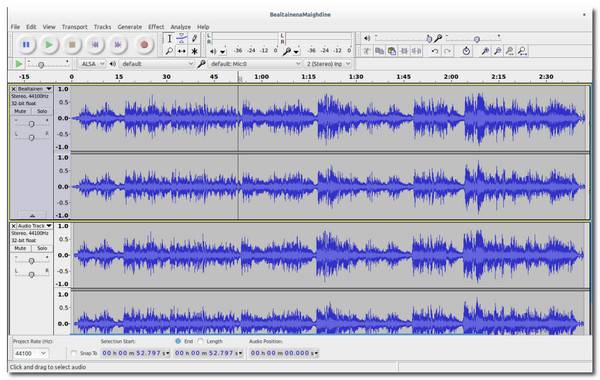Select the Multi-Tool asterisk icon
Image resolution: width=600 pixels, height=380 pixels.
coord(195,51)
